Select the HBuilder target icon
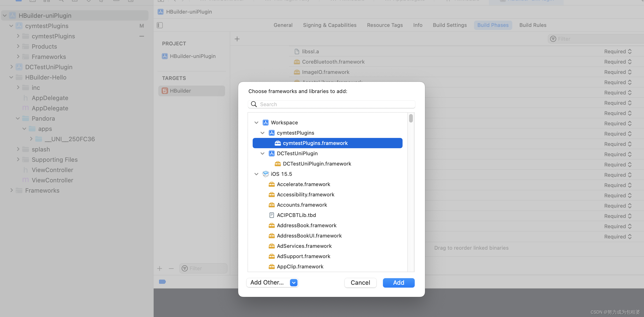This screenshot has width=644, height=317. [165, 91]
